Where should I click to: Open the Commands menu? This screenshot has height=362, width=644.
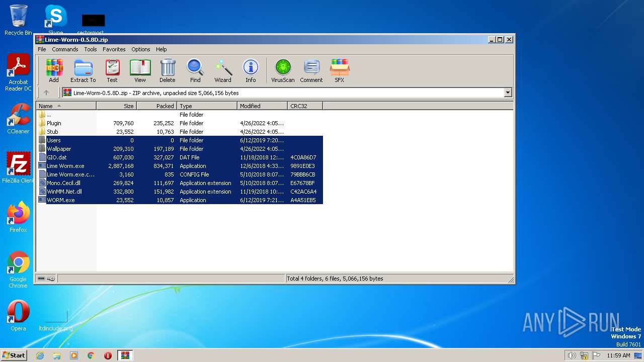(65, 49)
